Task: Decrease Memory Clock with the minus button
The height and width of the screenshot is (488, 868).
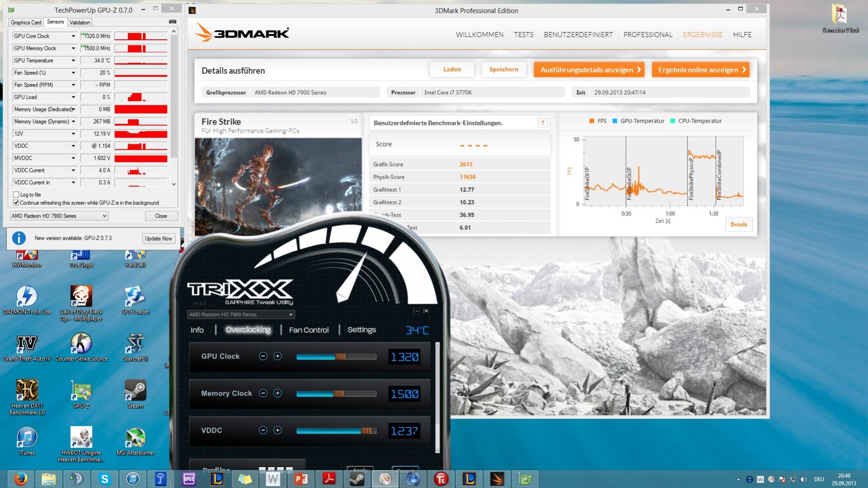Action: 263,393
